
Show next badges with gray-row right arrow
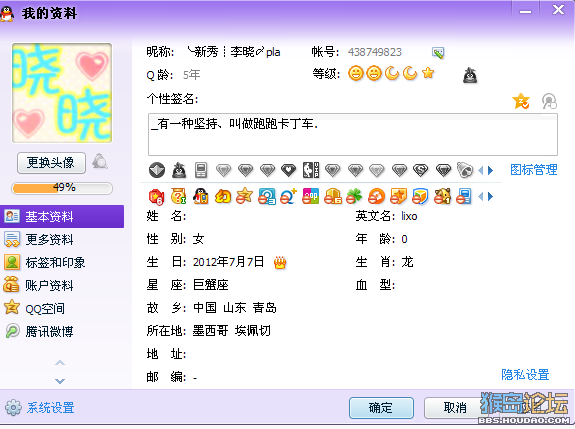click(491, 170)
